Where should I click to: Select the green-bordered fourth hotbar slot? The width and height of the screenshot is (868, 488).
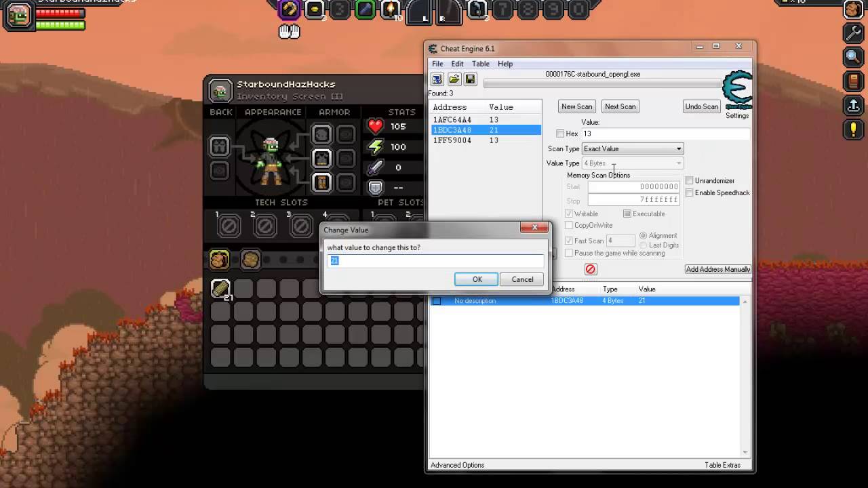[x=365, y=9]
